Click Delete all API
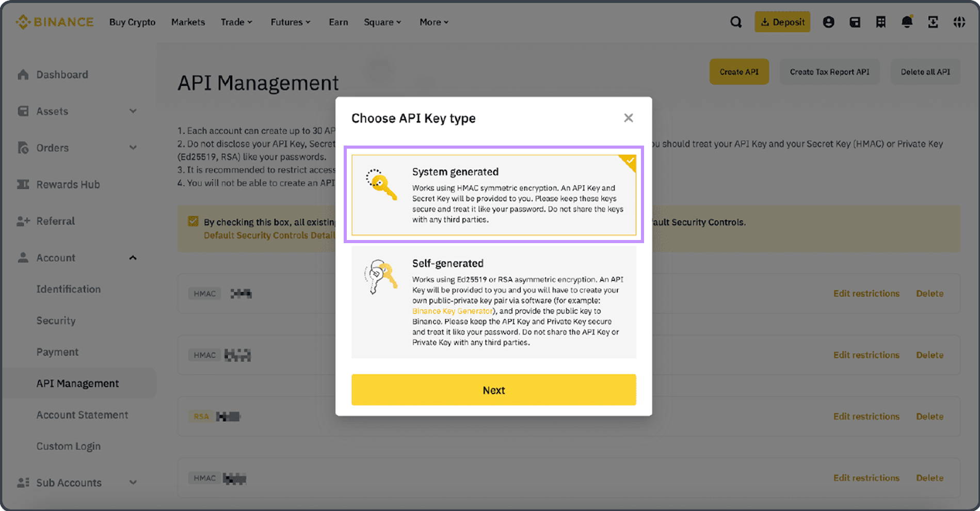The image size is (980, 511). pos(925,72)
